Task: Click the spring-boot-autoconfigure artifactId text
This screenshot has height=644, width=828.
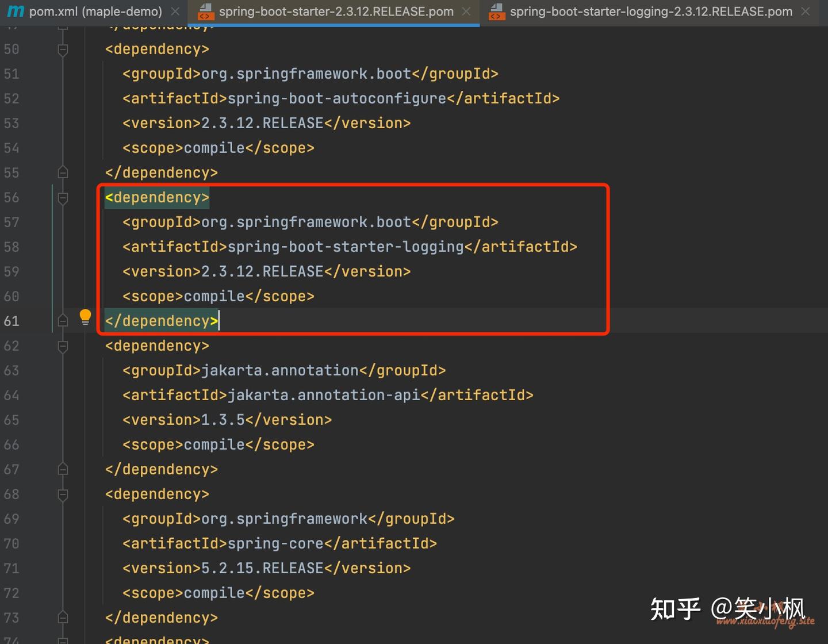Action: coord(336,98)
